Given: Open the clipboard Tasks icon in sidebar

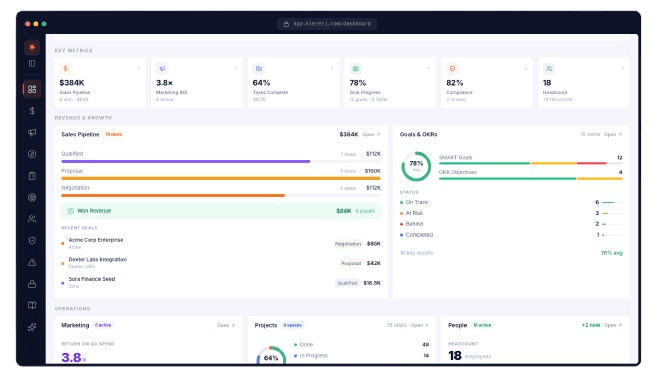Looking at the screenshot, I should [x=32, y=176].
